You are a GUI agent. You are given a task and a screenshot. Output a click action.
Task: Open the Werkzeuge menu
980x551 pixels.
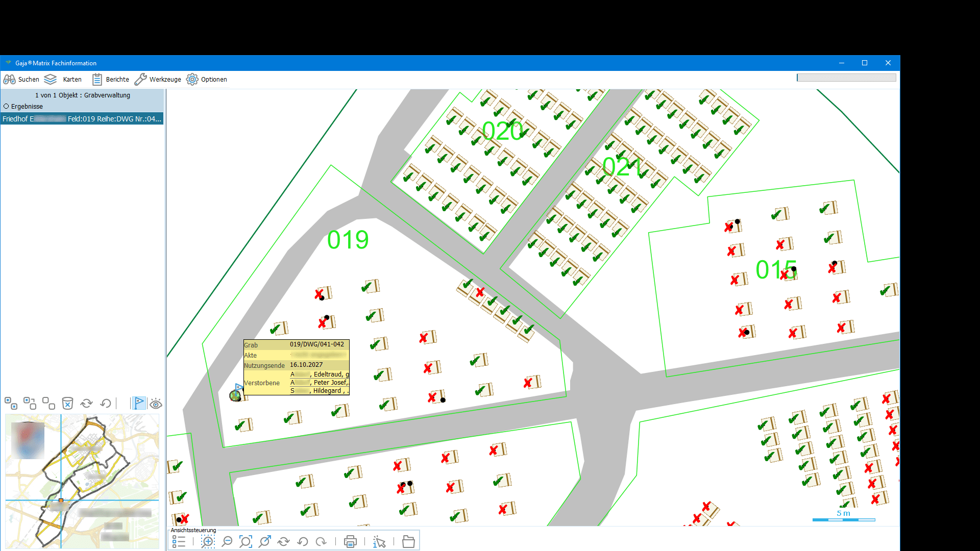pos(158,80)
